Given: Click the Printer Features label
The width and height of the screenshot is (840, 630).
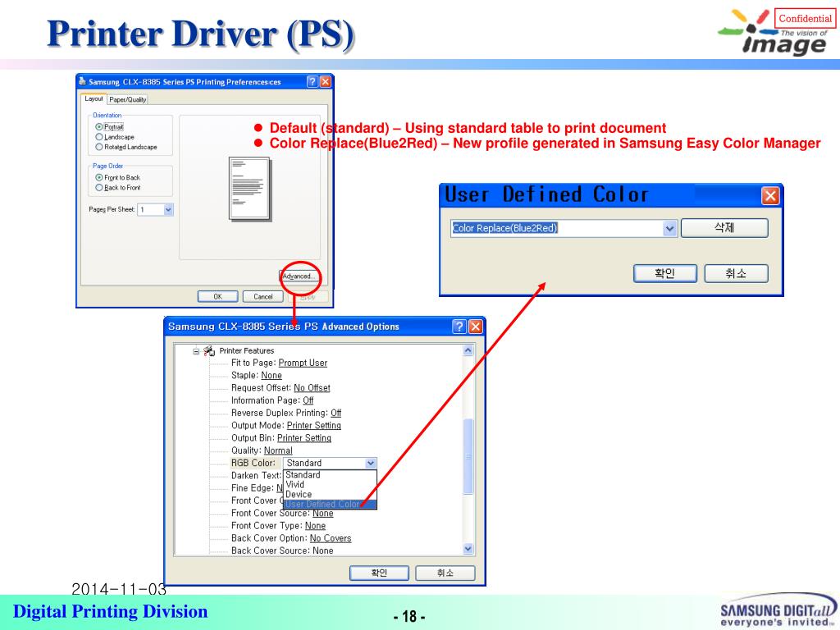Looking at the screenshot, I should pyautogui.click(x=246, y=351).
